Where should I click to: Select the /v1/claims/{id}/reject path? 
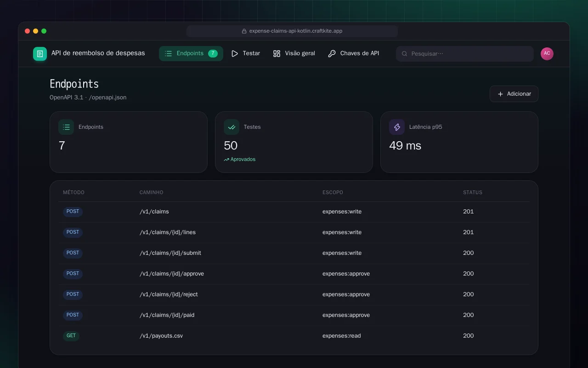[x=169, y=294]
